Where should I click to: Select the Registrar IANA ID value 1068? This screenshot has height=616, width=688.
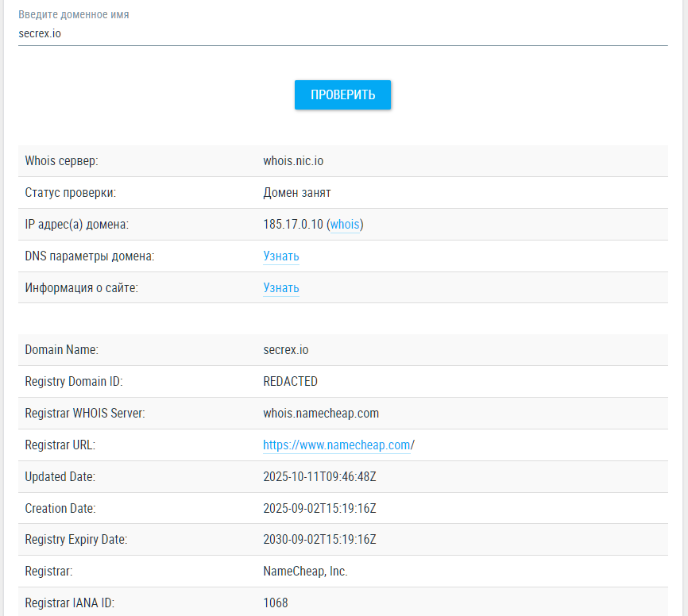(275, 603)
